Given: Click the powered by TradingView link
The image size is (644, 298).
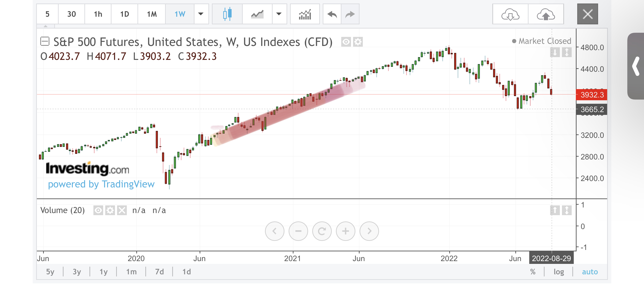Looking at the screenshot, I should point(101,185).
